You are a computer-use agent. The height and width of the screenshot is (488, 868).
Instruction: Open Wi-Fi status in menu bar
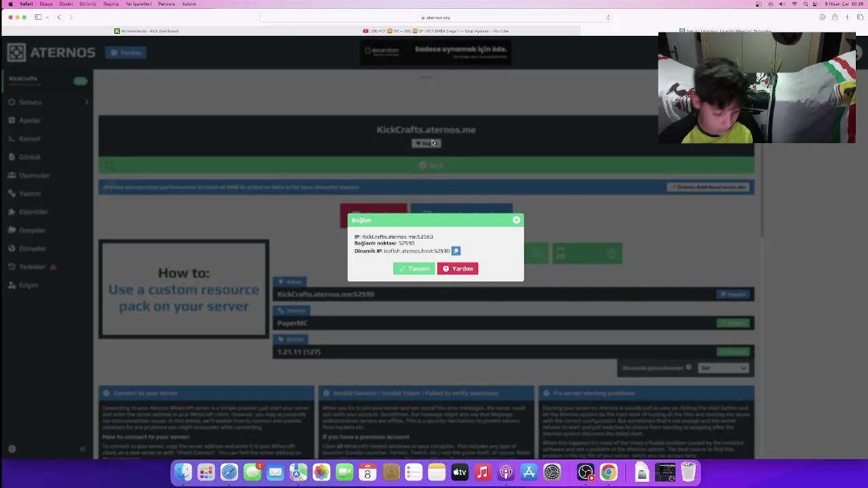pos(794,4)
